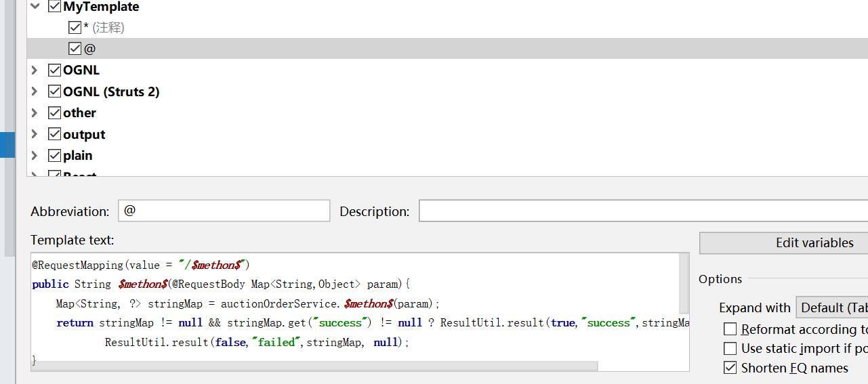Toggle the OGNL group checkbox

[55, 70]
